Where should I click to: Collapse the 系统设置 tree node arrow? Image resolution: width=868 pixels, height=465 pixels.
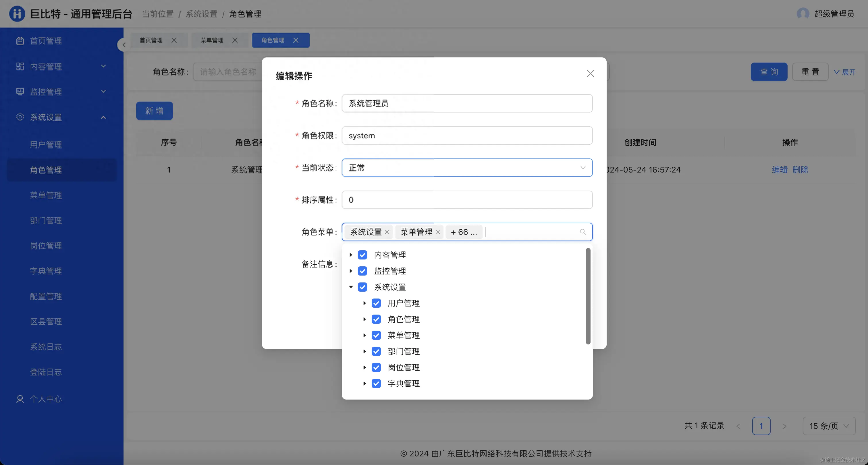[351, 287]
